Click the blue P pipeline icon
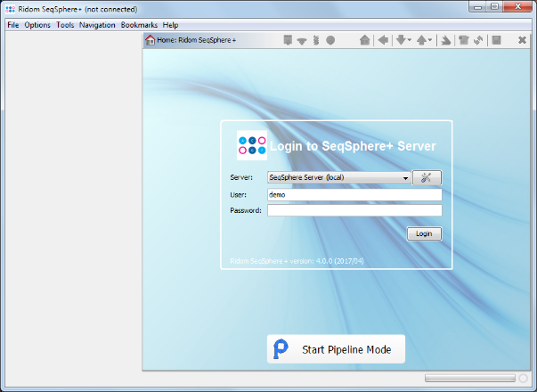 pyautogui.click(x=281, y=349)
